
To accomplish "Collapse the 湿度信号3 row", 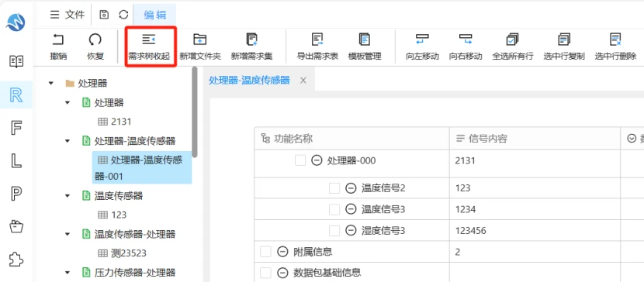I will click(351, 231).
